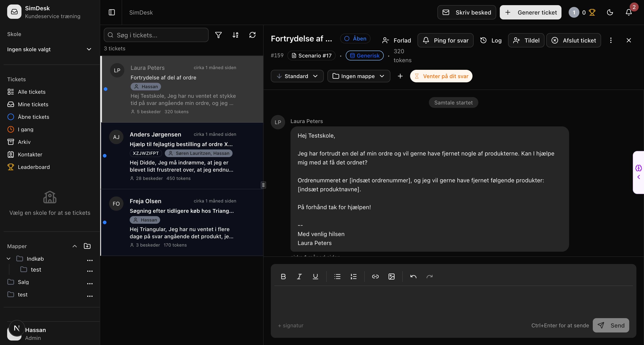Open options for bottom test folder
The image size is (644, 345).
click(x=90, y=296)
